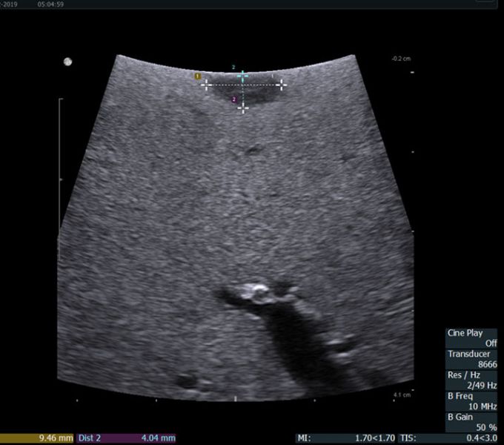Toggle Cine Play Off setting

(471, 338)
